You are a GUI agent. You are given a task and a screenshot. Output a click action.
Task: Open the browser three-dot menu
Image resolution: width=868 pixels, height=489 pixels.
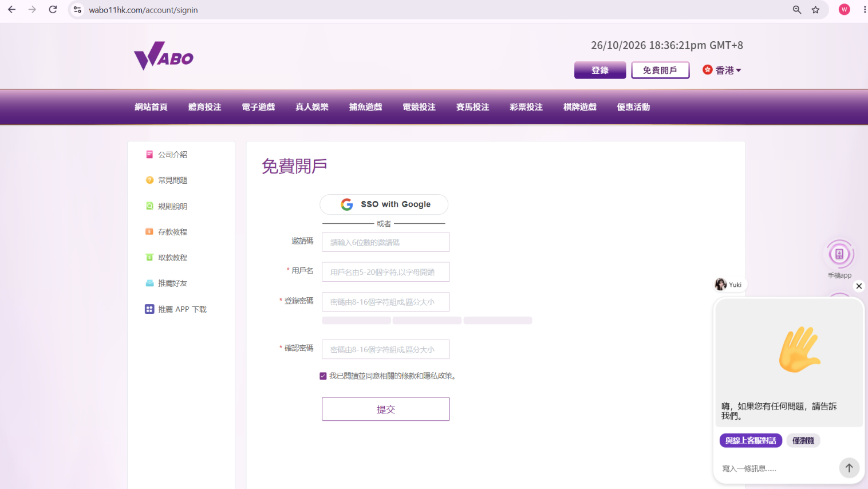point(865,10)
